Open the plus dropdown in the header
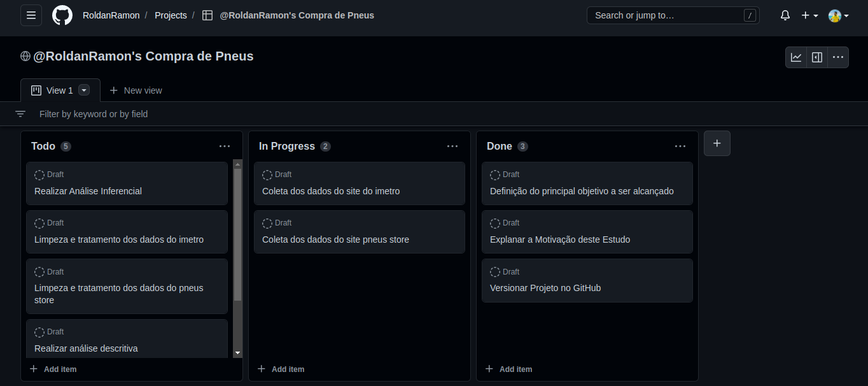 [809, 15]
